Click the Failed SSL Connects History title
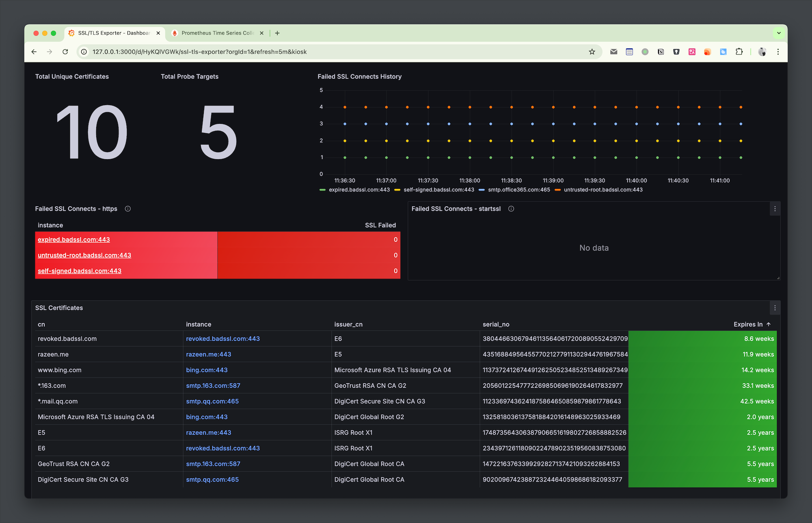 tap(359, 76)
